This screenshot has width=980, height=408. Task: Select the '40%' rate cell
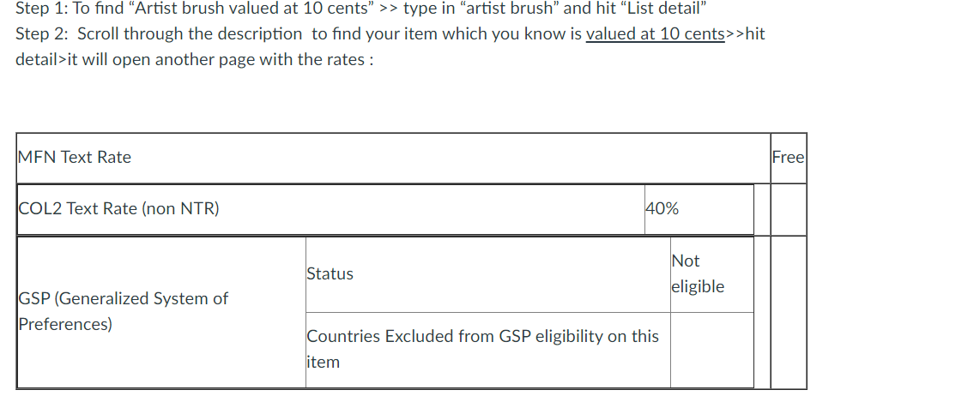pos(699,210)
